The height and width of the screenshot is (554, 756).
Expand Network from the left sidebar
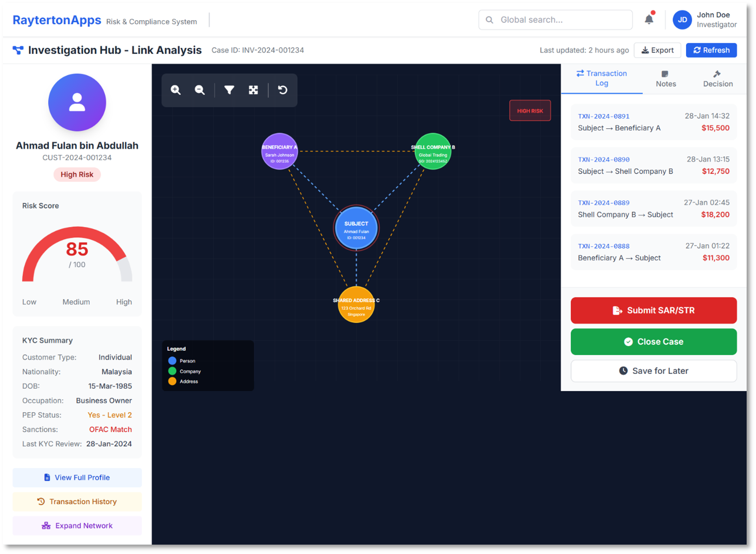pyautogui.click(x=77, y=525)
